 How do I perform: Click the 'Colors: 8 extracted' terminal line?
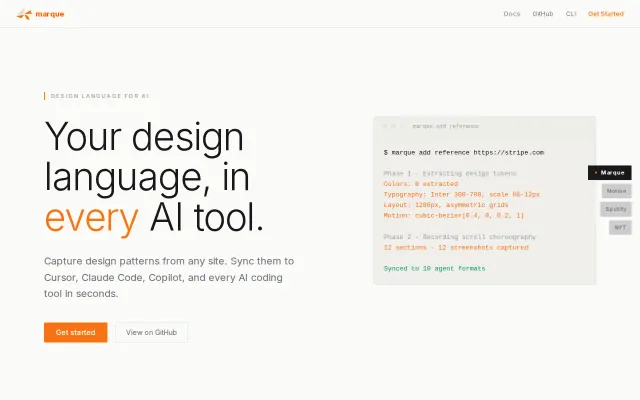point(421,184)
